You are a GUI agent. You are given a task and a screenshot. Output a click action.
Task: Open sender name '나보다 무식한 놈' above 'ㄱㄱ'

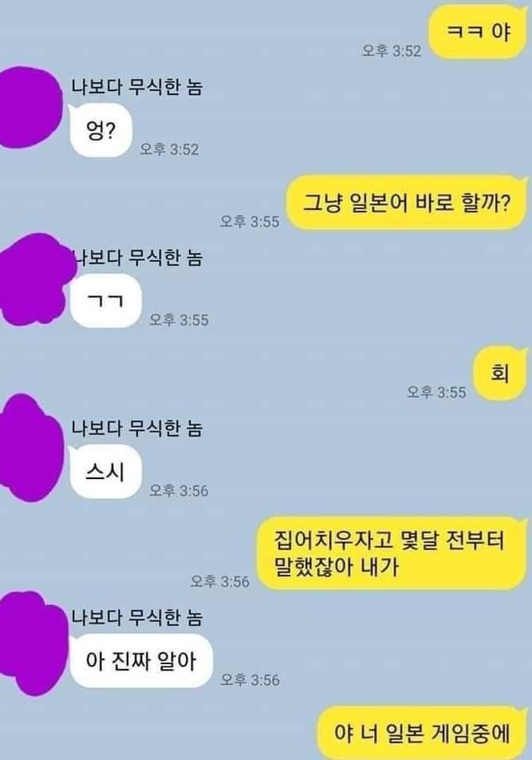[137, 257]
